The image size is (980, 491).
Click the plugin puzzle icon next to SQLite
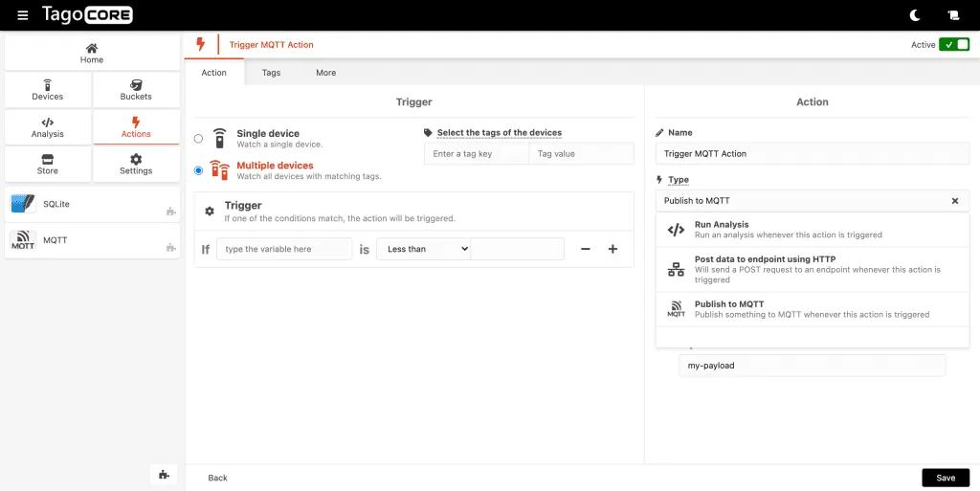coord(170,212)
